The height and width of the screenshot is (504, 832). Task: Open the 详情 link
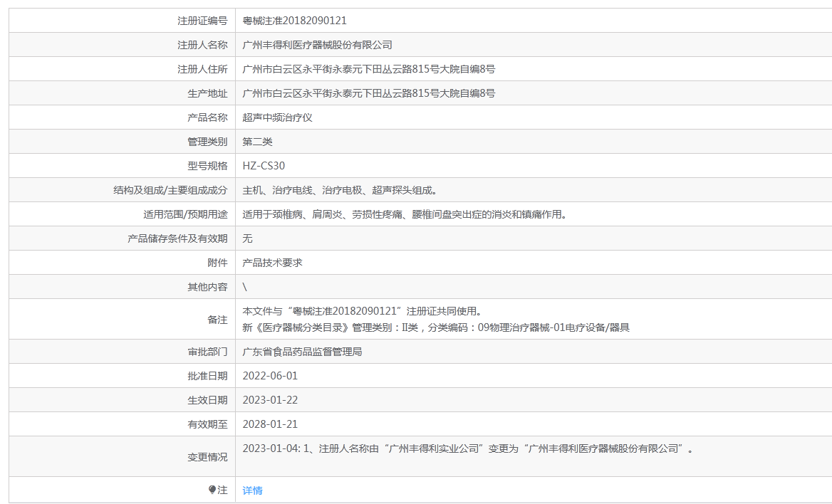click(253, 490)
